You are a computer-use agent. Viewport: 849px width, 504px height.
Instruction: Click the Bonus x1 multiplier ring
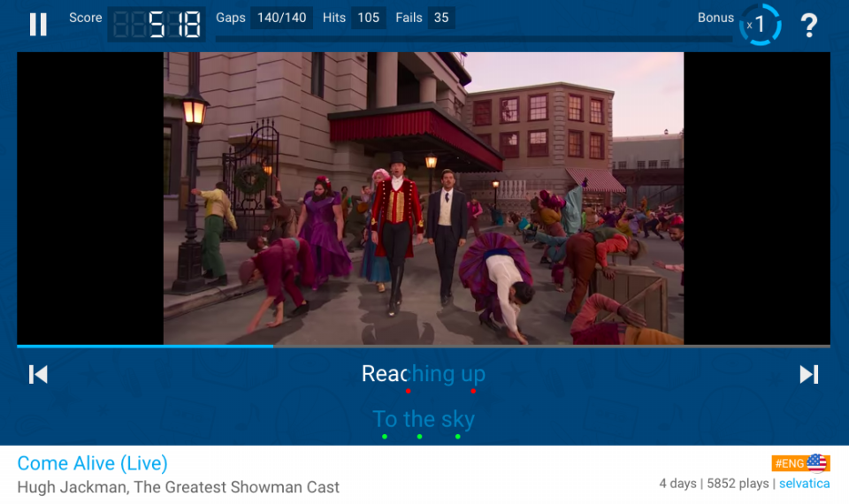(761, 25)
